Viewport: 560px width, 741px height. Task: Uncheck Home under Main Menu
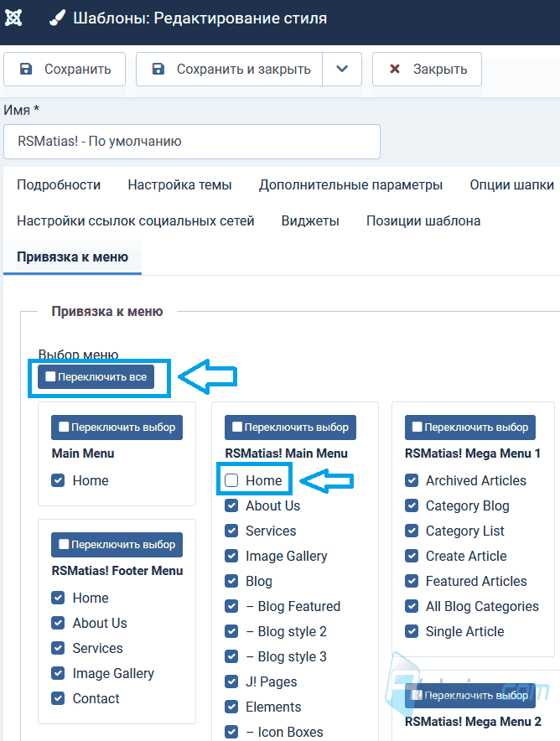58,480
